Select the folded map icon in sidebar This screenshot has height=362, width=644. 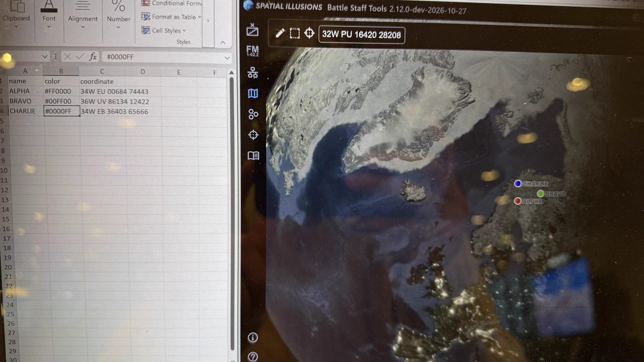tap(253, 93)
